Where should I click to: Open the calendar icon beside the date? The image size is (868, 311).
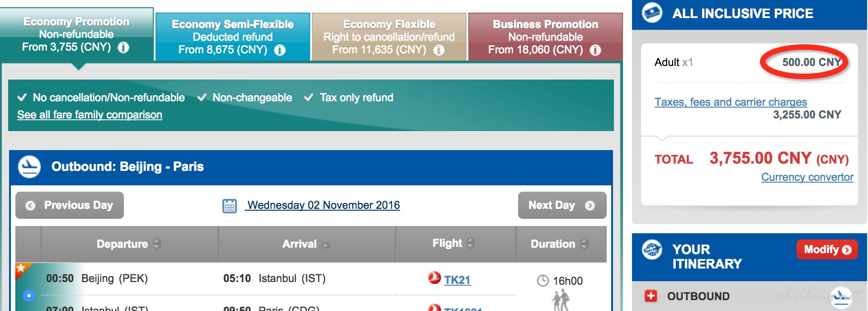click(230, 206)
